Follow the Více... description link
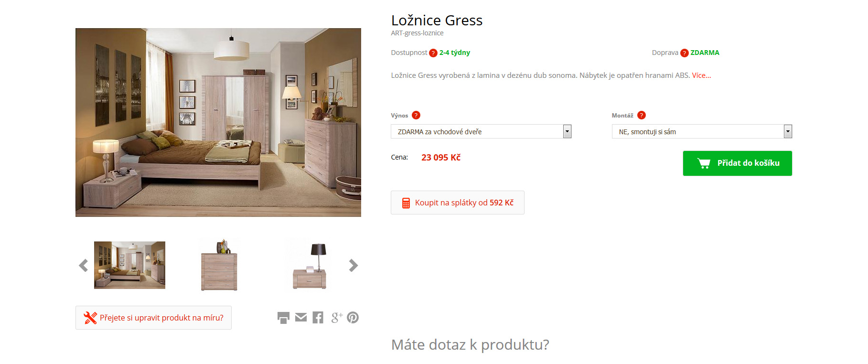This screenshot has height=364, width=868. click(701, 75)
